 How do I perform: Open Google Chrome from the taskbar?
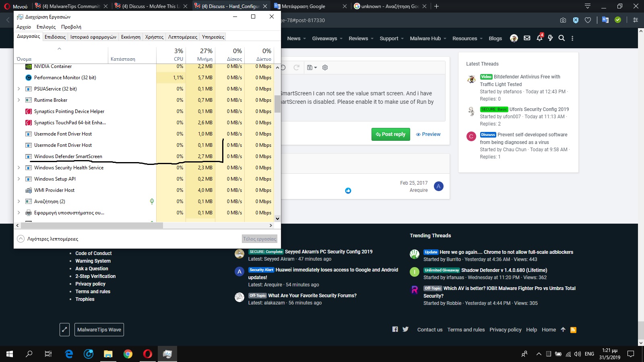(x=128, y=354)
